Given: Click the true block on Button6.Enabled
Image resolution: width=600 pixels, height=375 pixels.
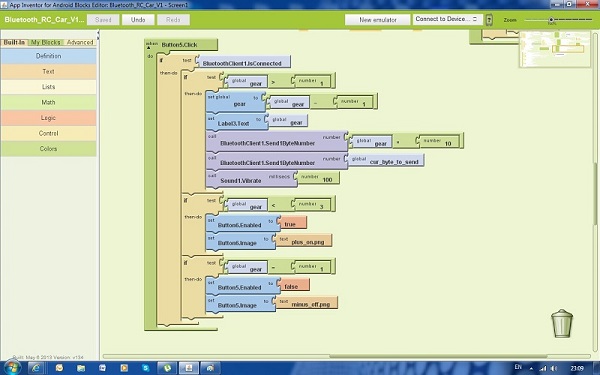Looking at the screenshot, I should pyautogui.click(x=291, y=223).
